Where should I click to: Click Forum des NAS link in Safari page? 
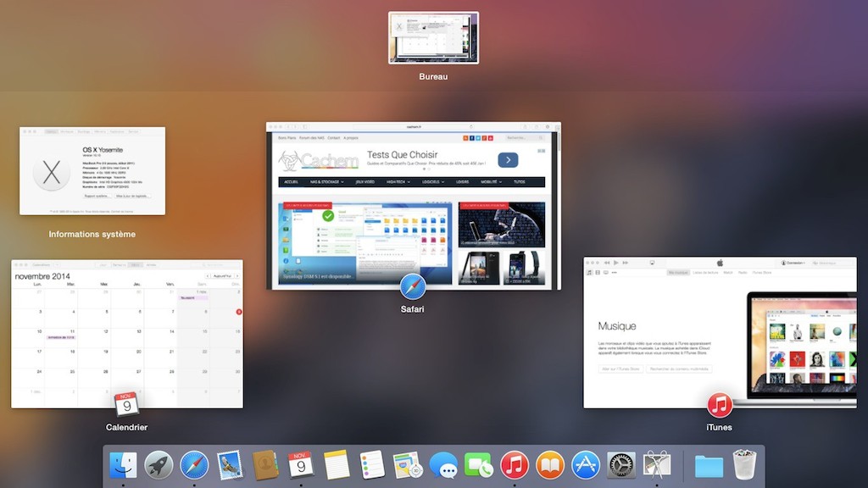pyautogui.click(x=312, y=138)
